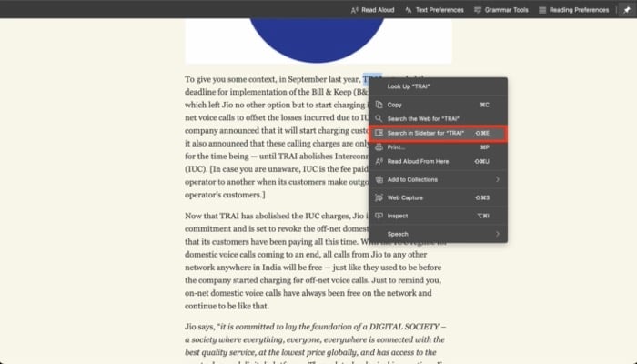Viewport: 637px width, 364px height.
Task: Open Reading Preferences panel
Action: pyautogui.click(x=573, y=10)
